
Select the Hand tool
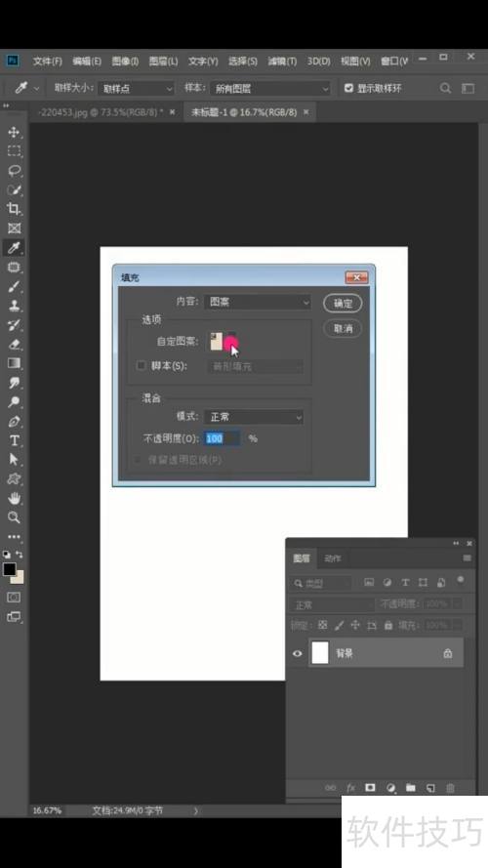(14, 498)
